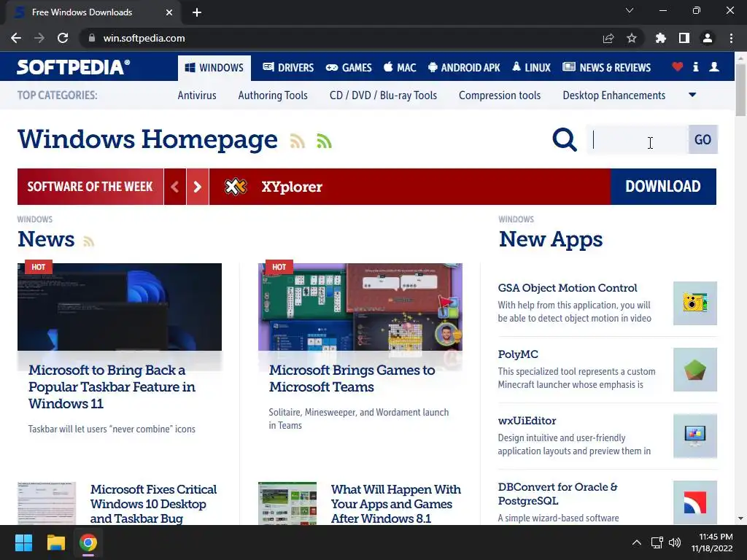Viewport: 747px width, 560px height.
Task: Click the orange RSS feed icon beside Windows Homepage
Action: tap(298, 141)
